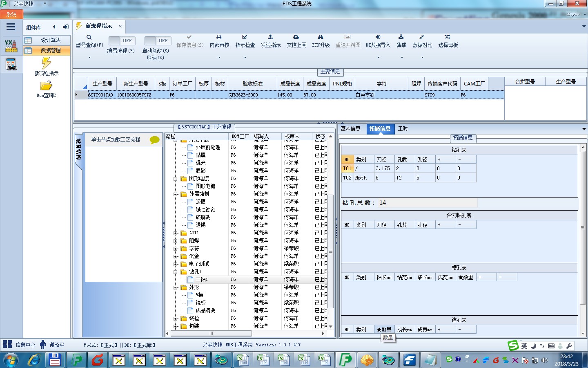Screen dimensions: 588x368
Task: Collapse the 钻孔1 tree node
Action: (176, 272)
